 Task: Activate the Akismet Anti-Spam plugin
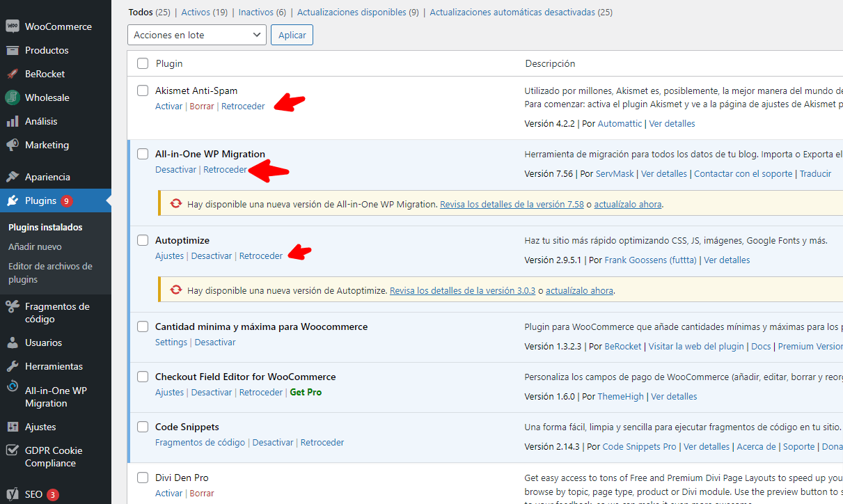[168, 107]
